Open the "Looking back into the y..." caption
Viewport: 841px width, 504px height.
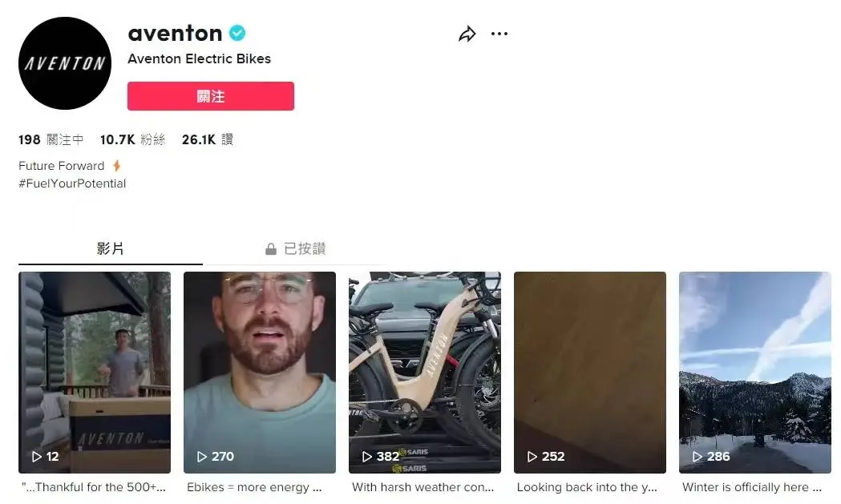[x=587, y=487]
